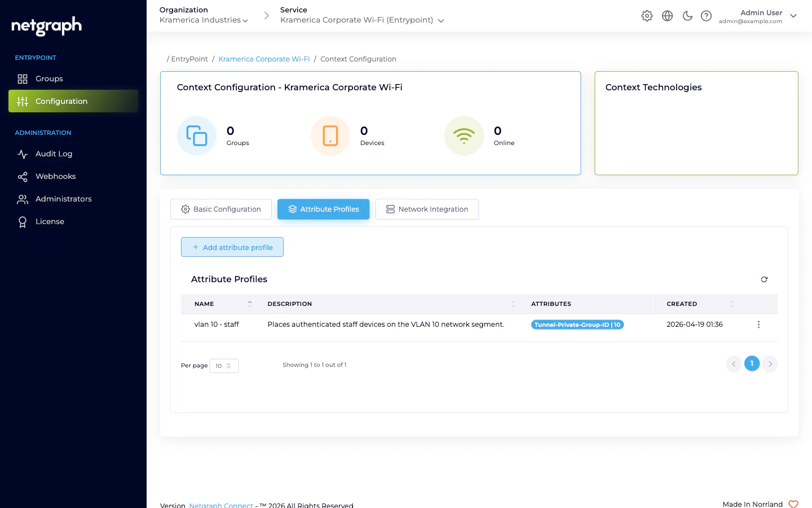812x508 pixels.
Task: Click the 'Showing 1 to 1 out of 1' text
Action: pyautogui.click(x=315, y=365)
